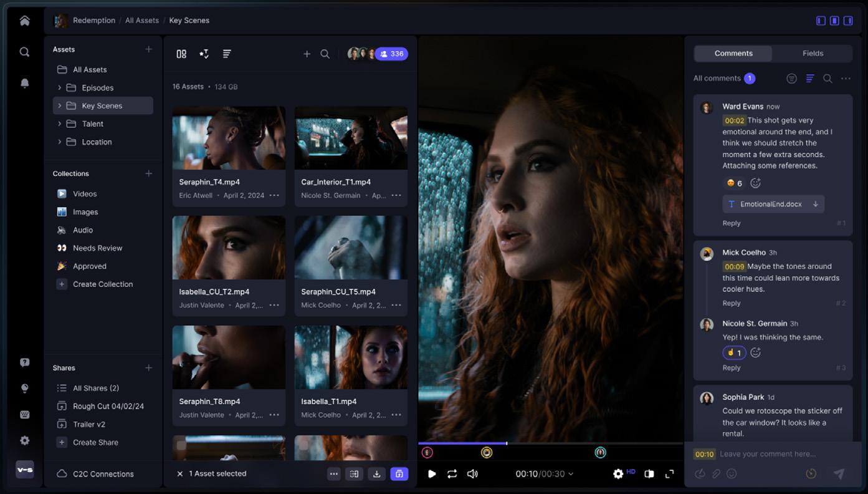Expand the Talent folder
Viewport: 868px width, 494px height.
(59, 124)
